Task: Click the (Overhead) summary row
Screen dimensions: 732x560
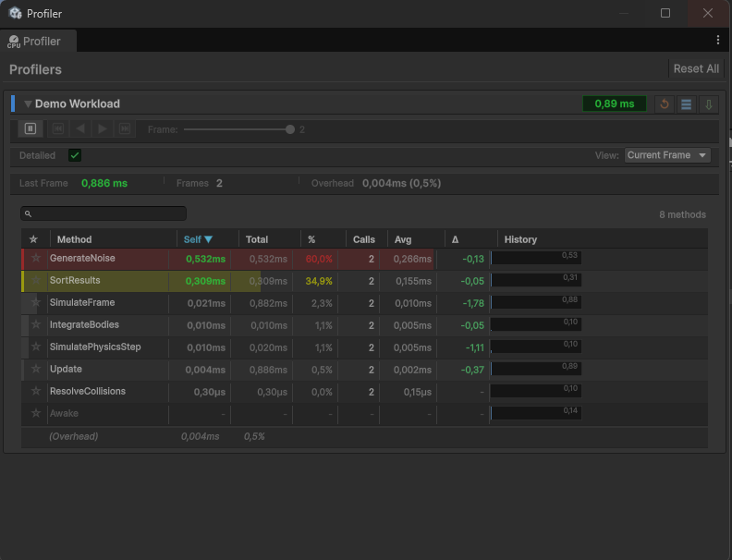Action: [x=364, y=437]
